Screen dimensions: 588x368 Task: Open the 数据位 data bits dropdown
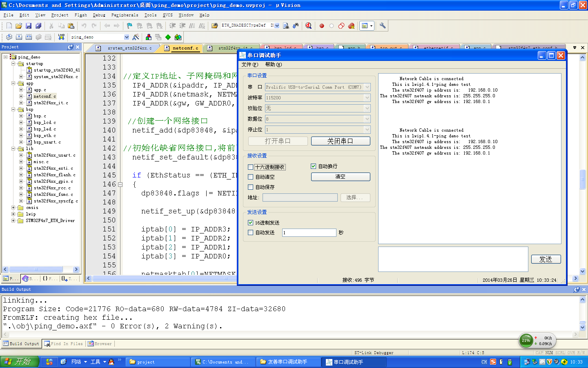(x=367, y=119)
